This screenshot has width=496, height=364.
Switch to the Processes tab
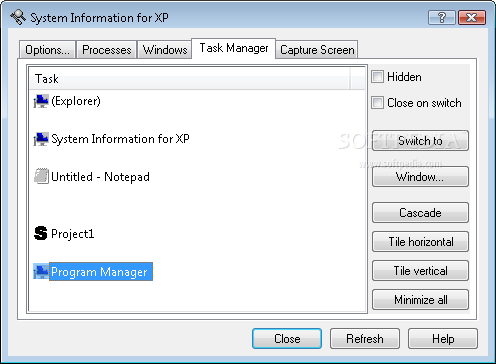107,50
